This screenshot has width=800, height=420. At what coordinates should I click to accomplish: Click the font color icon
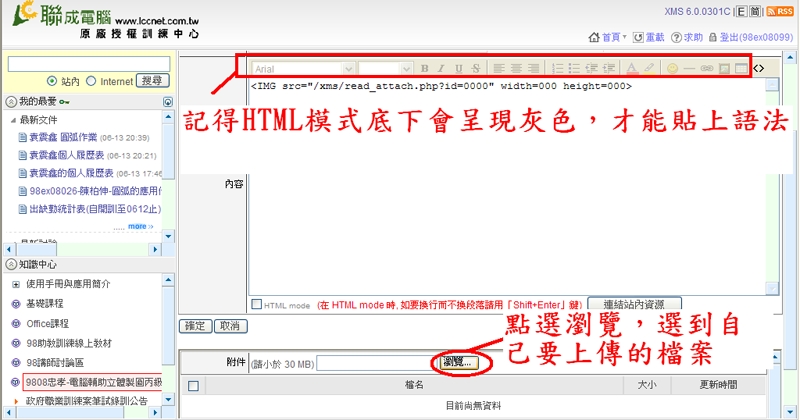pos(630,68)
